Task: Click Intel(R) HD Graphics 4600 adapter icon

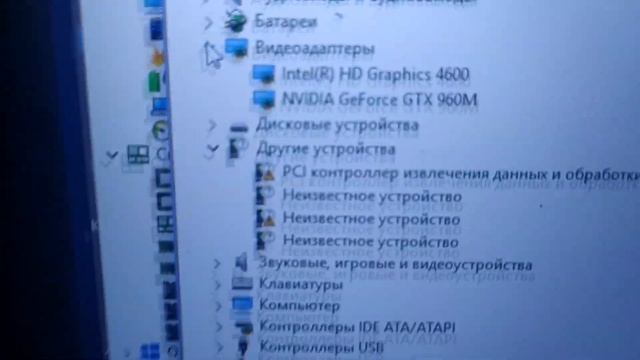Action: 263,74
